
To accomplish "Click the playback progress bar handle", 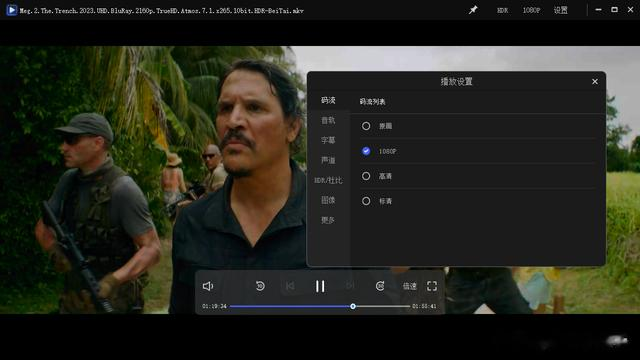I will click(353, 306).
